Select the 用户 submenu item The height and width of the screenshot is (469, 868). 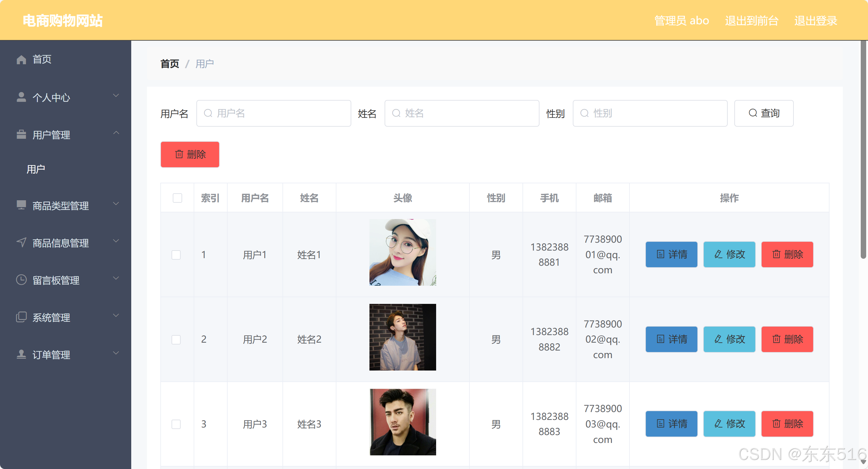(36, 169)
